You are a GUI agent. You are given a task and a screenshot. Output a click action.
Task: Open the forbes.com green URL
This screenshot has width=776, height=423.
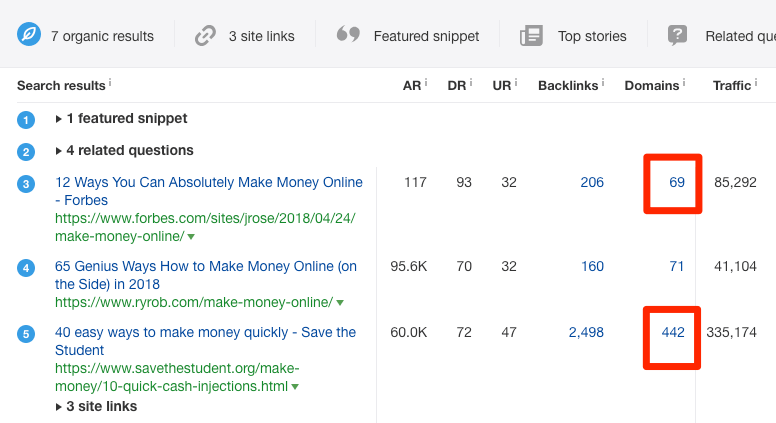205,227
